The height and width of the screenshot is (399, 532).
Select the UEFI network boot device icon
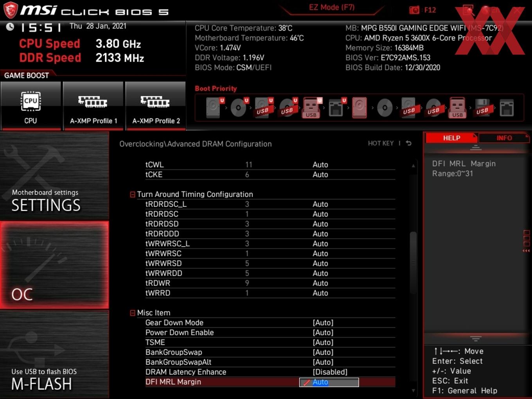pyautogui.click(x=336, y=108)
